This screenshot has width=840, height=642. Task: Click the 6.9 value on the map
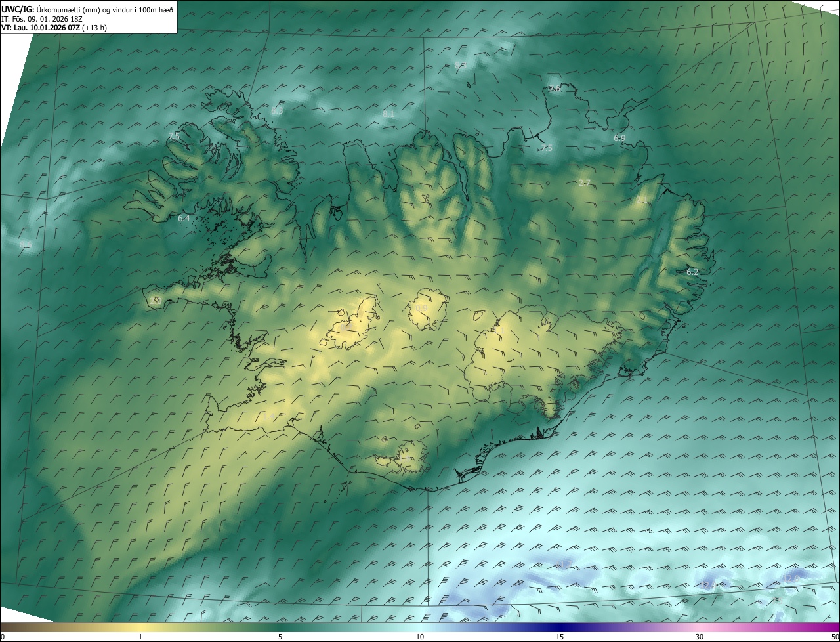click(619, 138)
